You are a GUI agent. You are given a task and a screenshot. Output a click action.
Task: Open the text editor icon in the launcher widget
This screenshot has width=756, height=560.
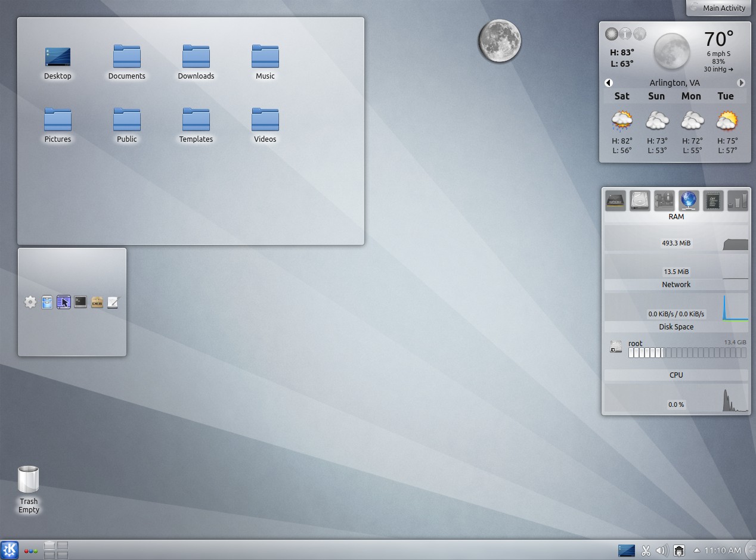click(x=113, y=302)
